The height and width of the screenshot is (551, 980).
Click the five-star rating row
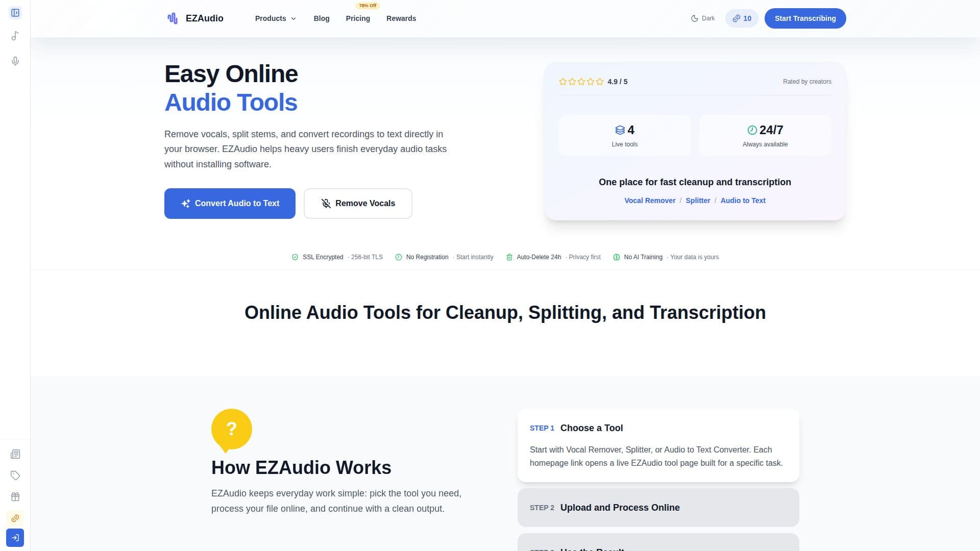coord(581,82)
